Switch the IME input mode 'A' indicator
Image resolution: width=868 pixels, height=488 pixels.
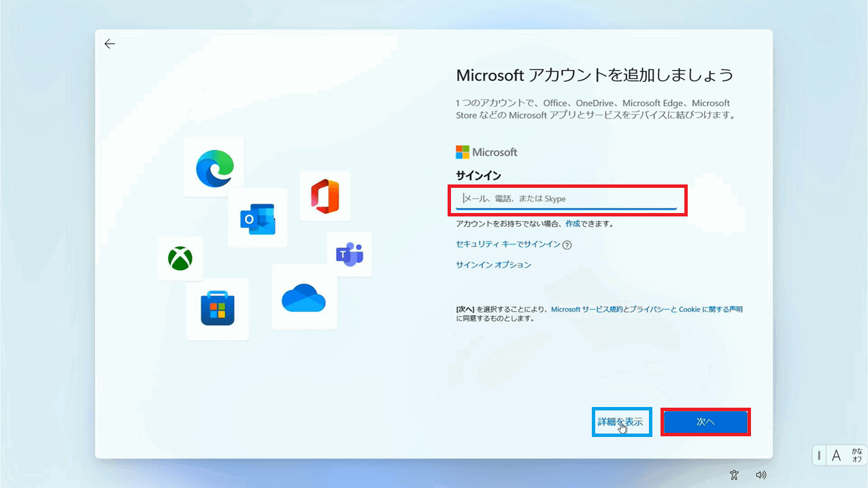837,455
